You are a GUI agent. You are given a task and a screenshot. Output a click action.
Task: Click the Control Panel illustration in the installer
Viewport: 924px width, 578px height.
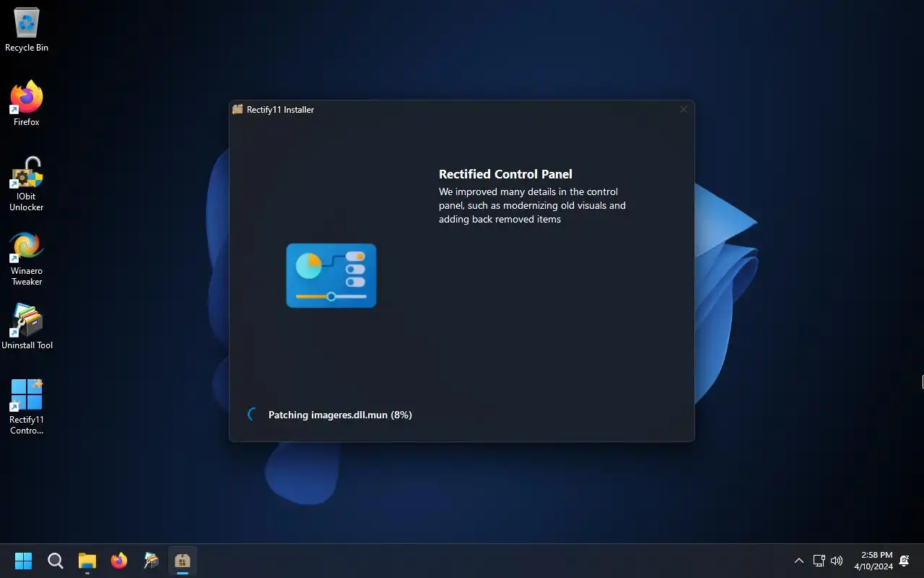point(331,276)
